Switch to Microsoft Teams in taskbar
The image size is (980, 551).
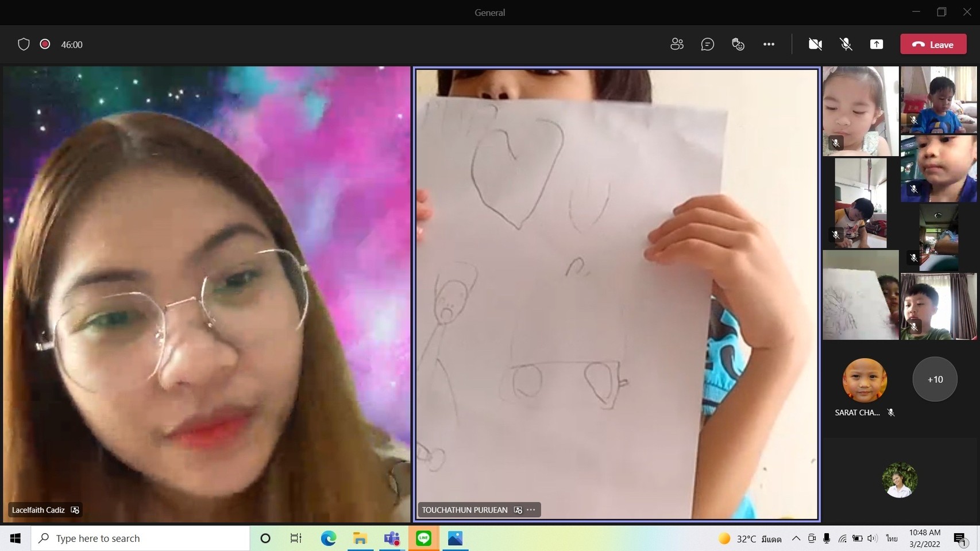tap(392, 538)
